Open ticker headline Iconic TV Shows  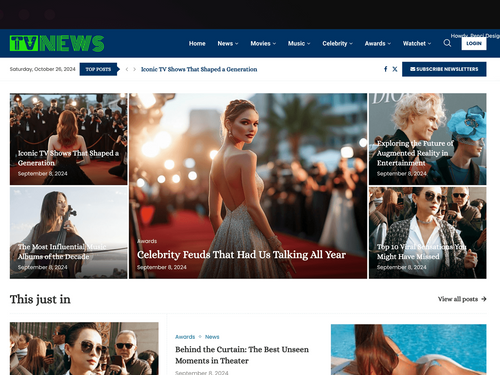point(199,69)
